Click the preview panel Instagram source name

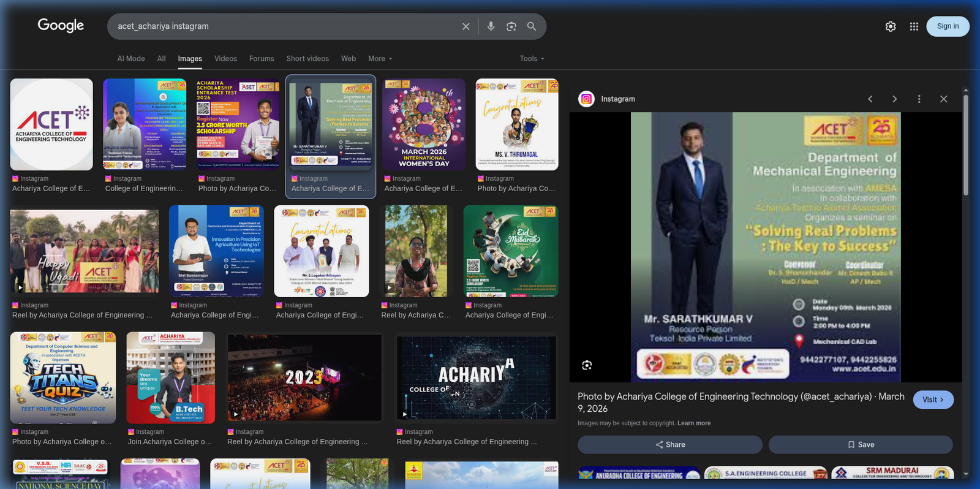click(x=618, y=99)
